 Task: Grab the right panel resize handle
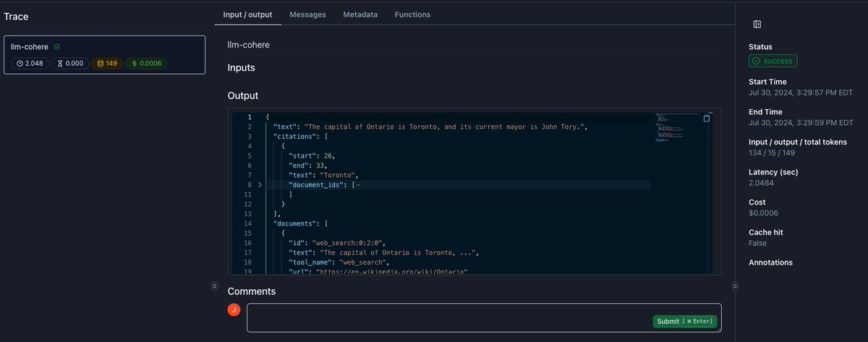[x=735, y=286]
